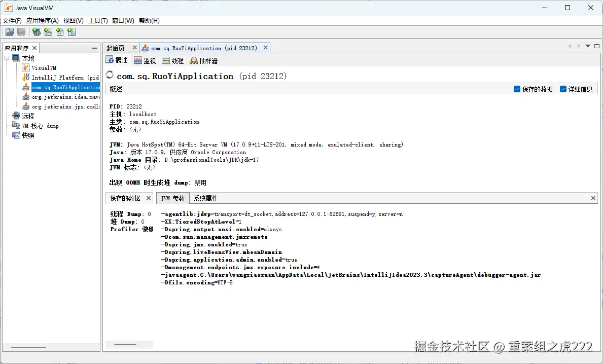603x364 pixels.
Task: Uncheck the 保存的数据 checkbox
Action: tap(517, 89)
